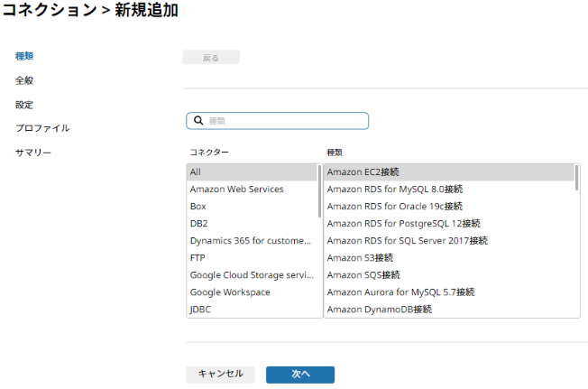Choose Amazon Aurora for MySQL 5.7接続
Screen dimensions: 588x389
tap(449, 292)
